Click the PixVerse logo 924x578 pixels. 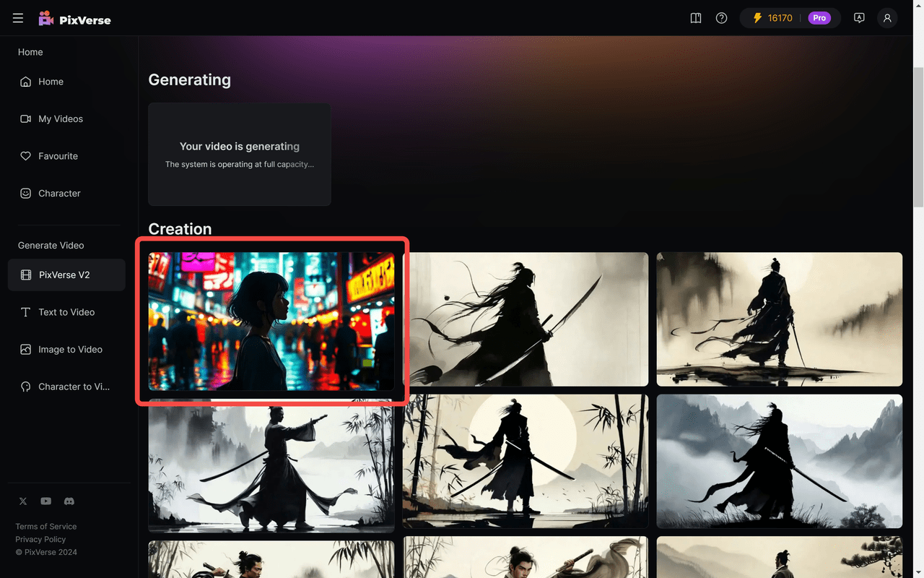tap(74, 18)
